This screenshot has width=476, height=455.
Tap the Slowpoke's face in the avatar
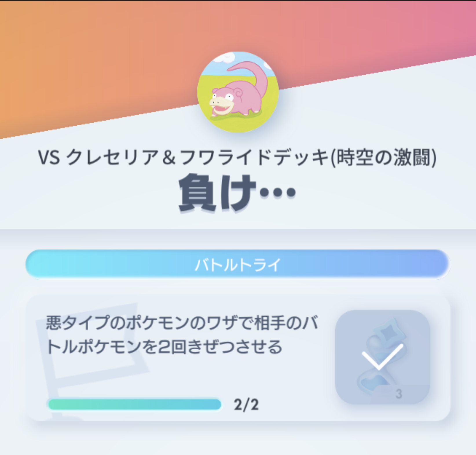[x=221, y=101]
